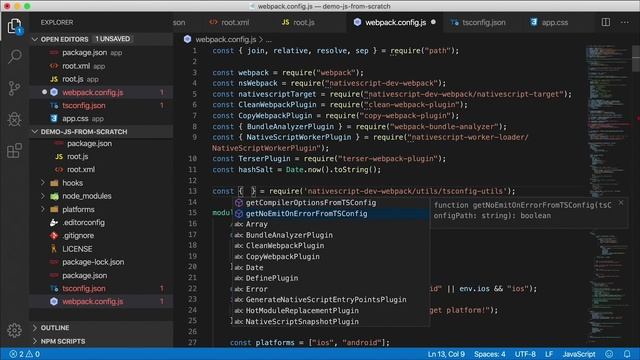This screenshot has width=640, height=360.
Task: Click Spaces: 4 indentation setting
Action: [x=489, y=354]
